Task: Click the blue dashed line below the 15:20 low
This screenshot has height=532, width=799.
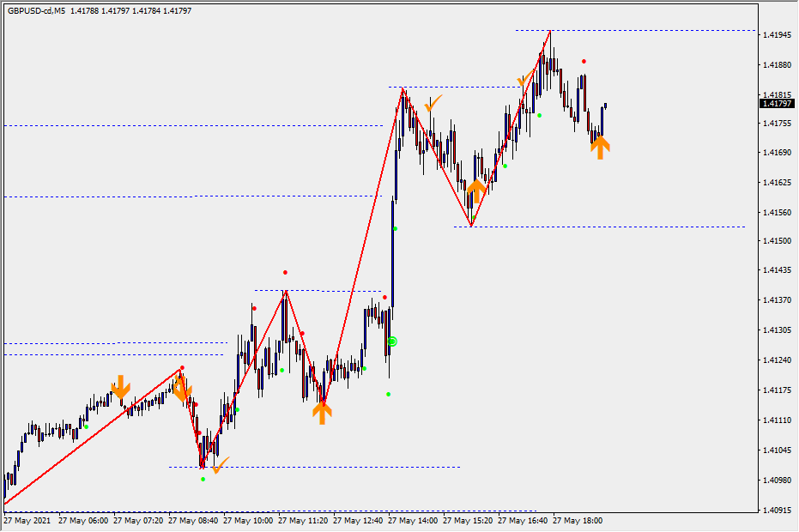Action: (601, 227)
